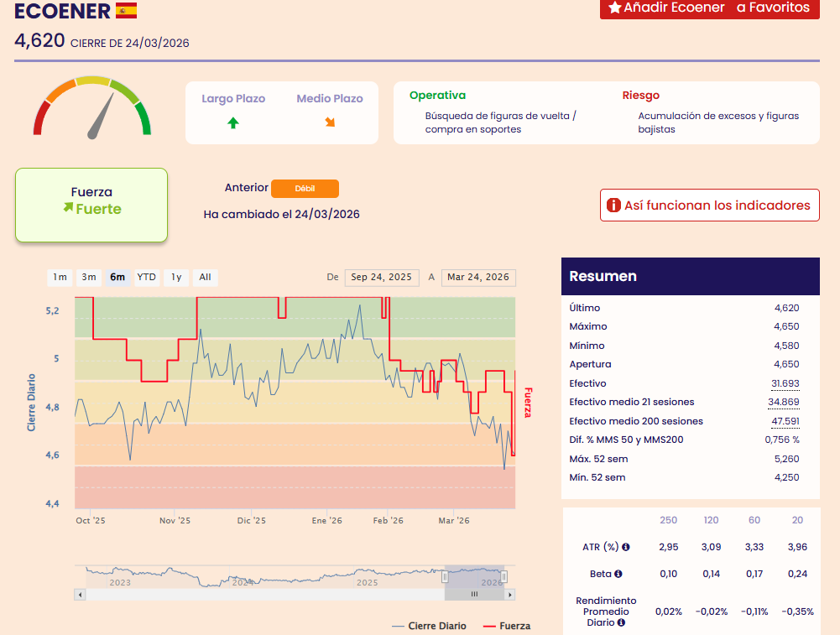Image resolution: width=840 pixels, height=635 pixels.
Task: Click the Largo Plazo label
Action: click(233, 98)
